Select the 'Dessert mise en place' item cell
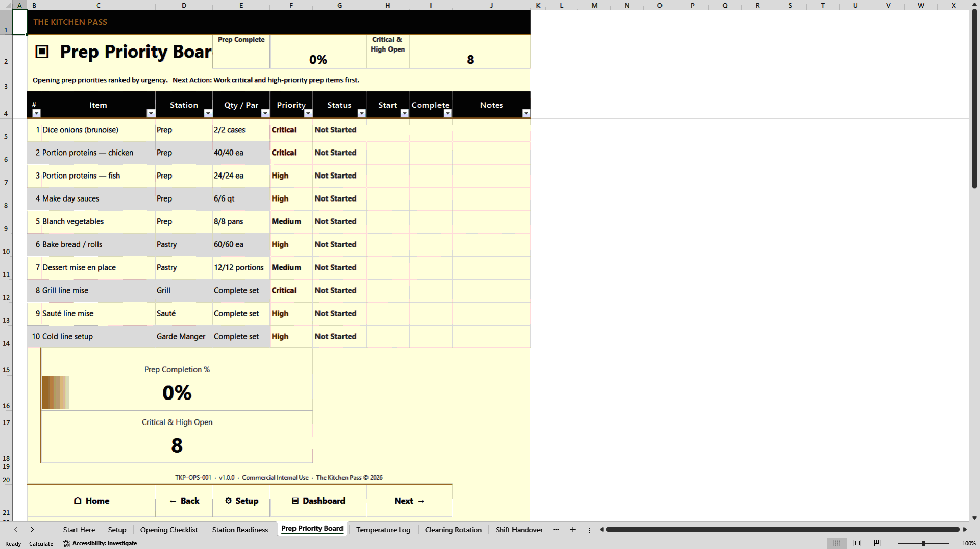The image size is (980, 549). pyautogui.click(x=98, y=267)
